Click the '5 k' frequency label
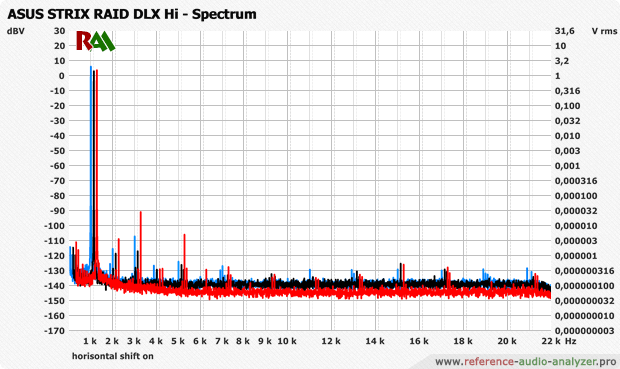The width and height of the screenshot is (620, 369). 178,341
